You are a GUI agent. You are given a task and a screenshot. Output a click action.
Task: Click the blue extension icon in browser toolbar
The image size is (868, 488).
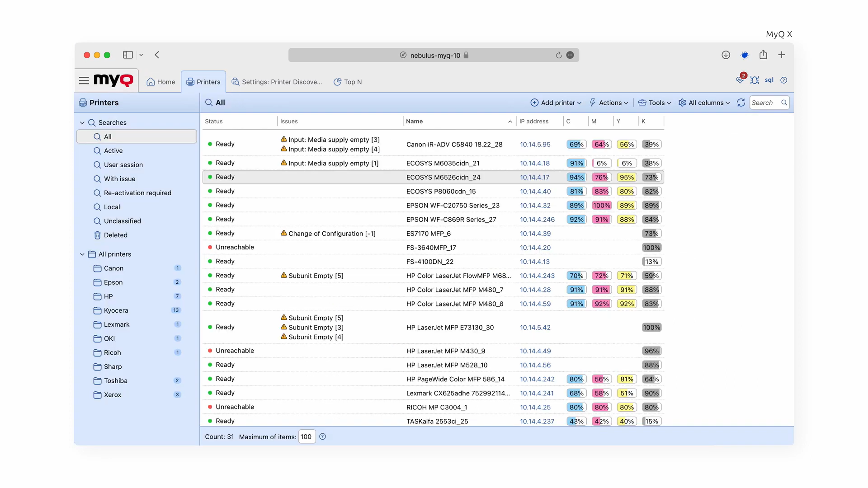[x=745, y=55]
